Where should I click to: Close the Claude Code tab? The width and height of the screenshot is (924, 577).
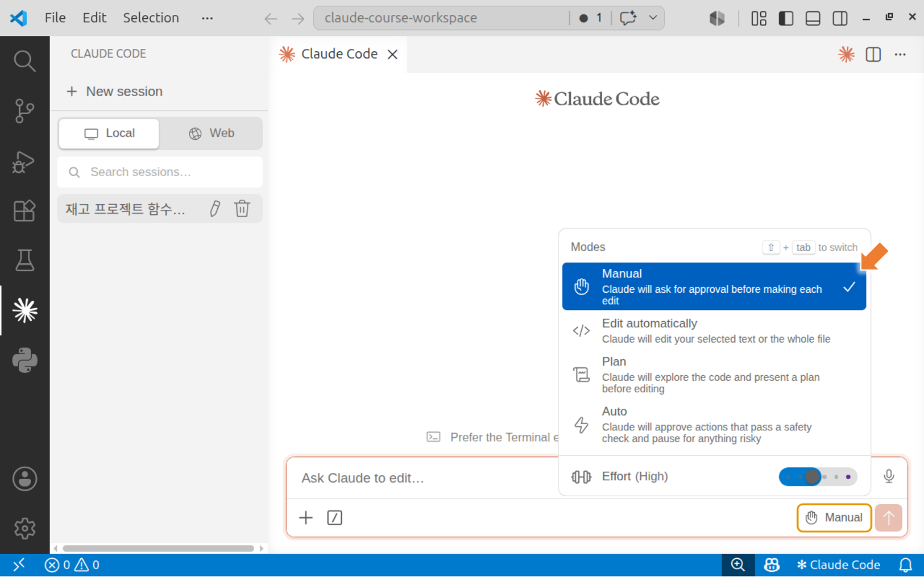tap(392, 54)
